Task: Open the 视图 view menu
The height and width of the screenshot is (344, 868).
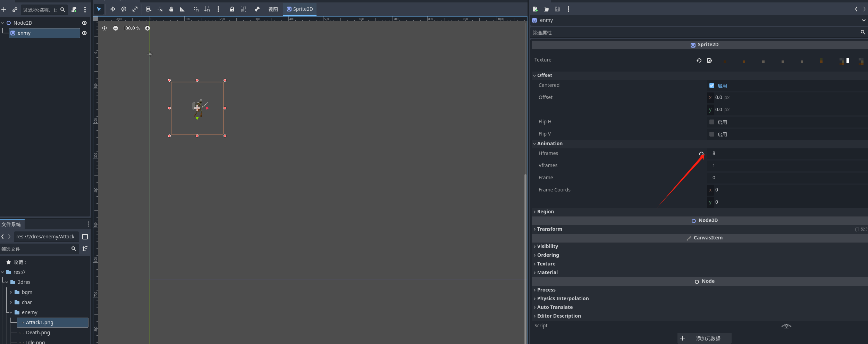Action: coord(273,9)
